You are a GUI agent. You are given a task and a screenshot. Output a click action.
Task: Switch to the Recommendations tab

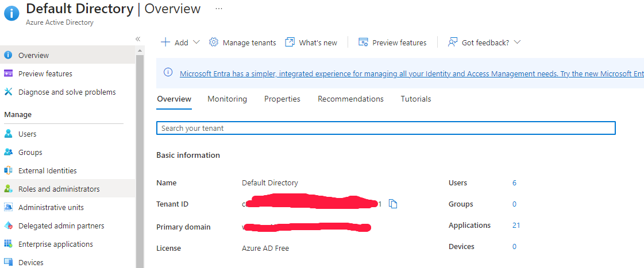[x=351, y=99]
